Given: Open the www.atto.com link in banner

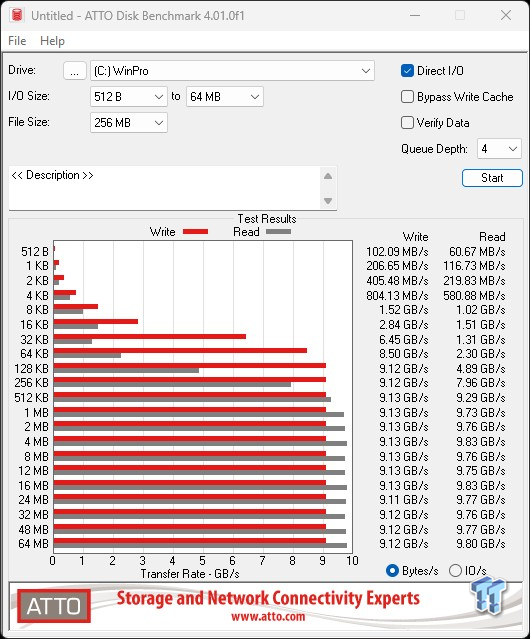Looking at the screenshot, I should click(x=268, y=617).
